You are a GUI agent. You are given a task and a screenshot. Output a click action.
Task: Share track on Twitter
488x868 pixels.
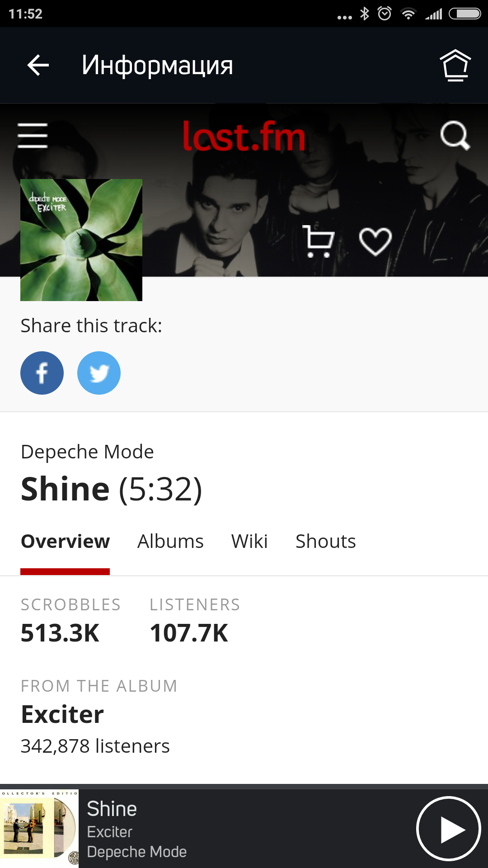[x=99, y=373]
